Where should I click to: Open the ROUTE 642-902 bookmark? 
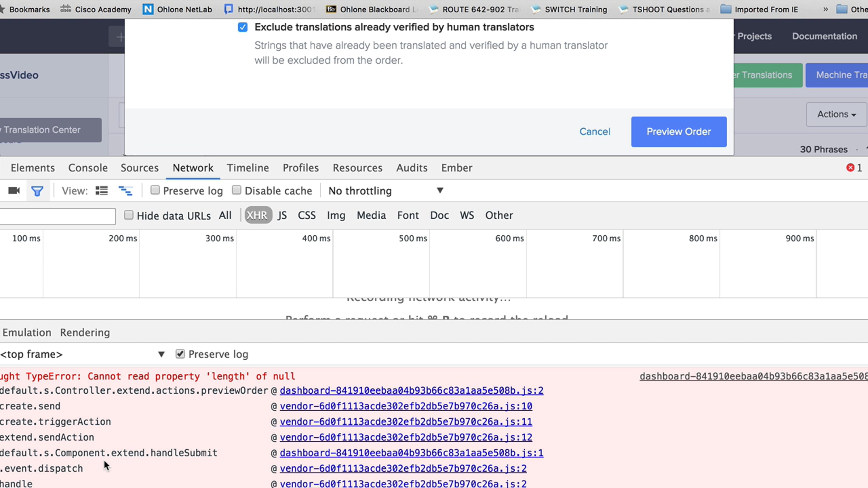point(473,9)
